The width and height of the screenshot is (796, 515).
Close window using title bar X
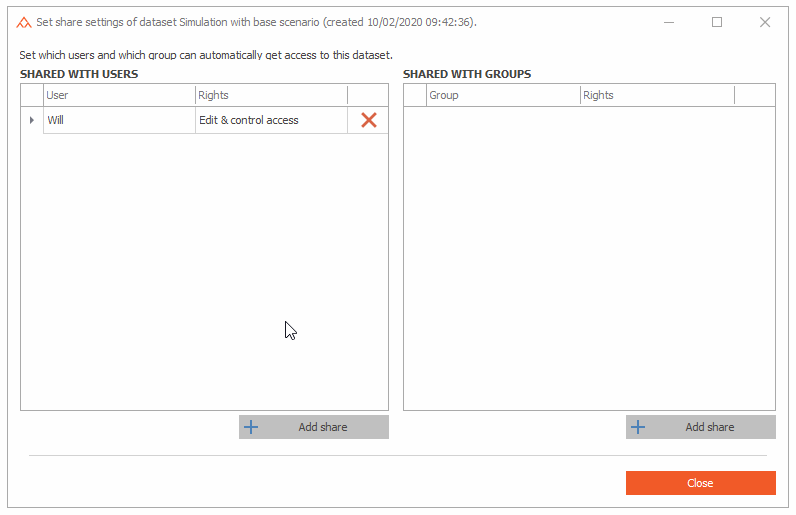point(765,22)
